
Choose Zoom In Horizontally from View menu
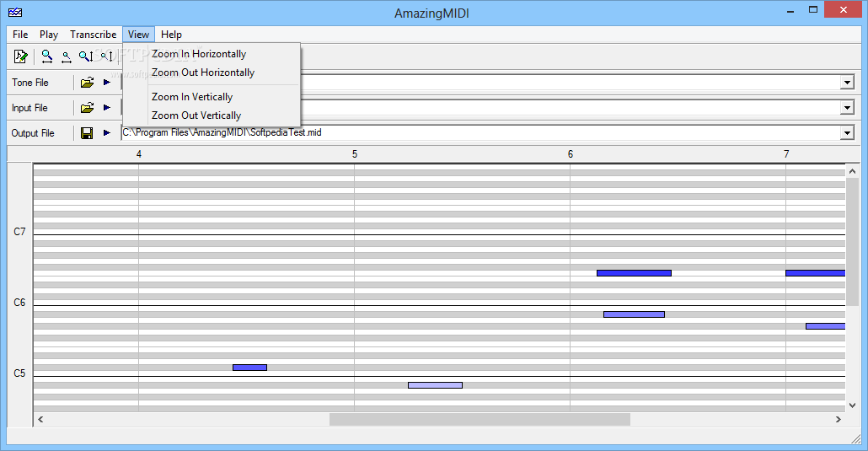point(212,54)
